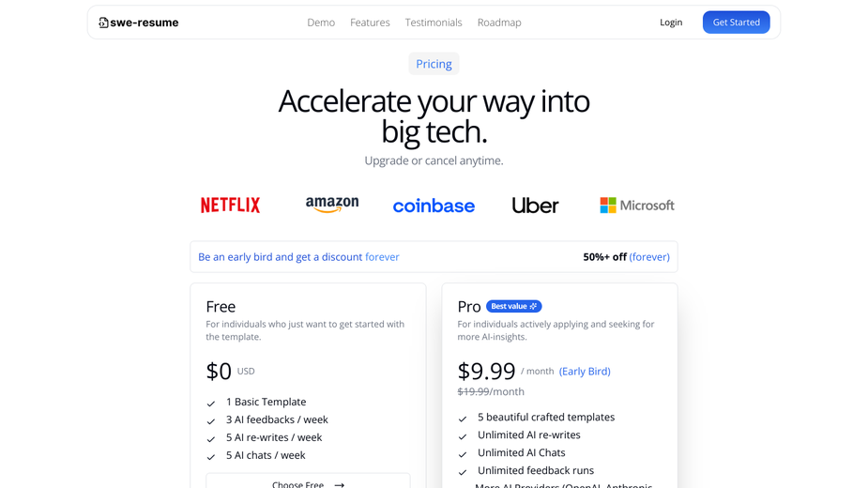Click the Uber logo
Image resolution: width=868 pixels, height=488 pixels.
pyautogui.click(x=535, y=206)
